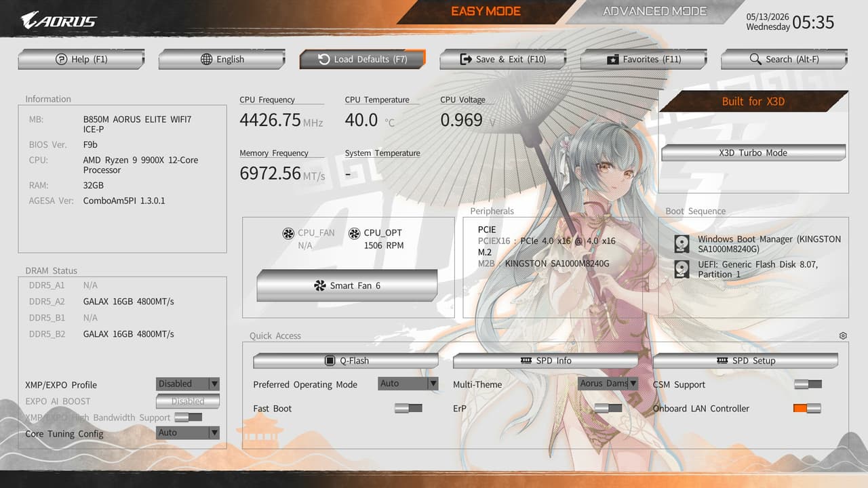
Task: Toggle the Fast Boot switch
Action: click(x=408, y=408)
